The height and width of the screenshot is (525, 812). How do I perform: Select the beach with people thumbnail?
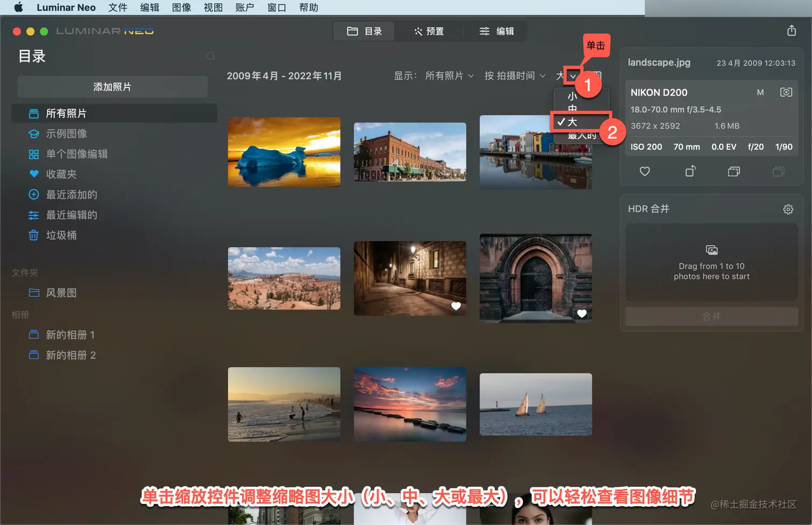point(284,404)
